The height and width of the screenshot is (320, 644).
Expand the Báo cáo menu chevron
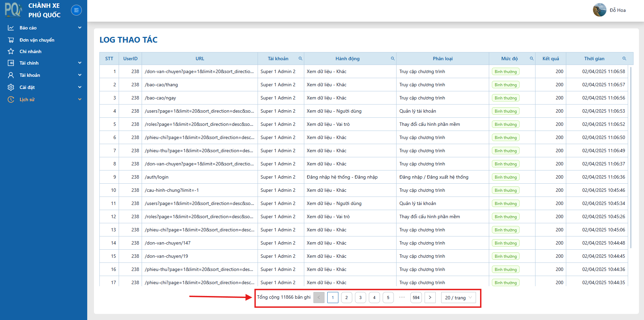pos(80,28)
